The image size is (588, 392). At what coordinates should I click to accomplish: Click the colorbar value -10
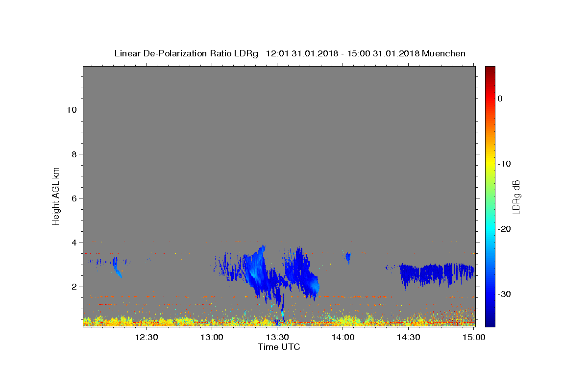(x=505, y=164)
